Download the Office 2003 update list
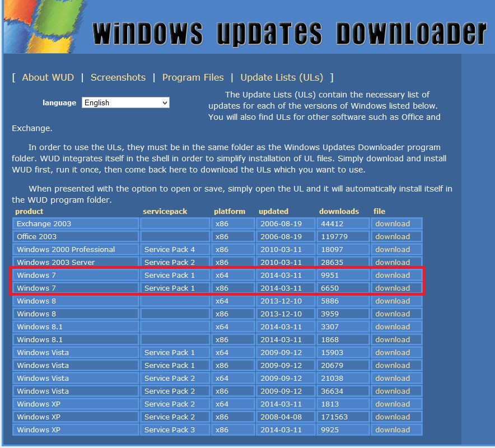 (x=393, y=236)
